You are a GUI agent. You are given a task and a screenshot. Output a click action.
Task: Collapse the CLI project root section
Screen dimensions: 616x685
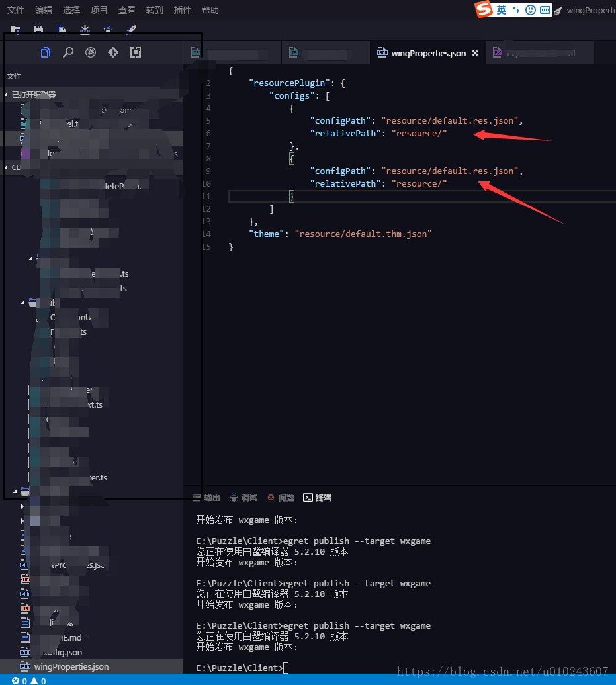point(7,167)
